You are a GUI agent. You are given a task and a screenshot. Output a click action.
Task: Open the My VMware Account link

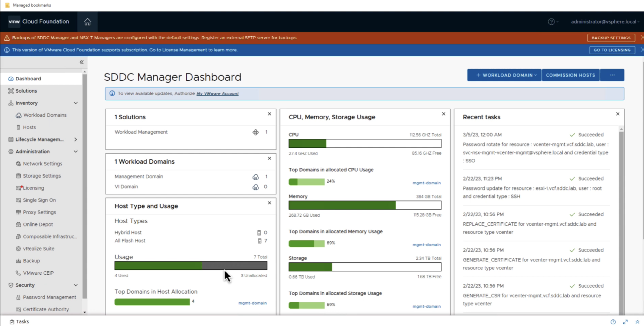coord(217,93)
